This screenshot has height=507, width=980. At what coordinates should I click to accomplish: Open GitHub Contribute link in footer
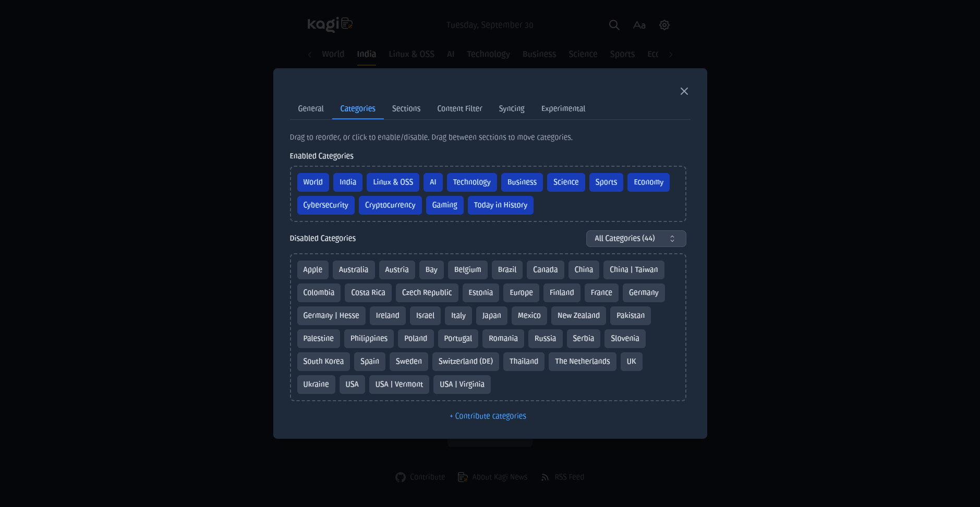point(420,477)
